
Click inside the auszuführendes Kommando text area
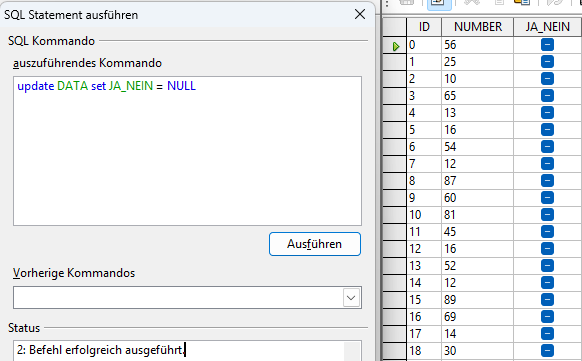(x=187, y=151)
